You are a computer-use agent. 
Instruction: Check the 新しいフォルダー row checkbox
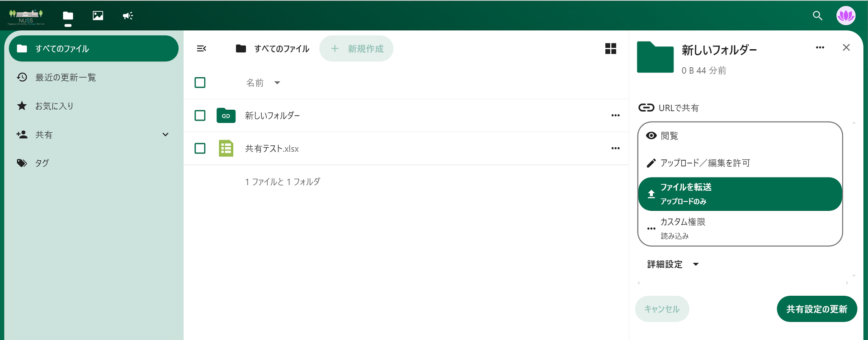[x=200, y=116]
